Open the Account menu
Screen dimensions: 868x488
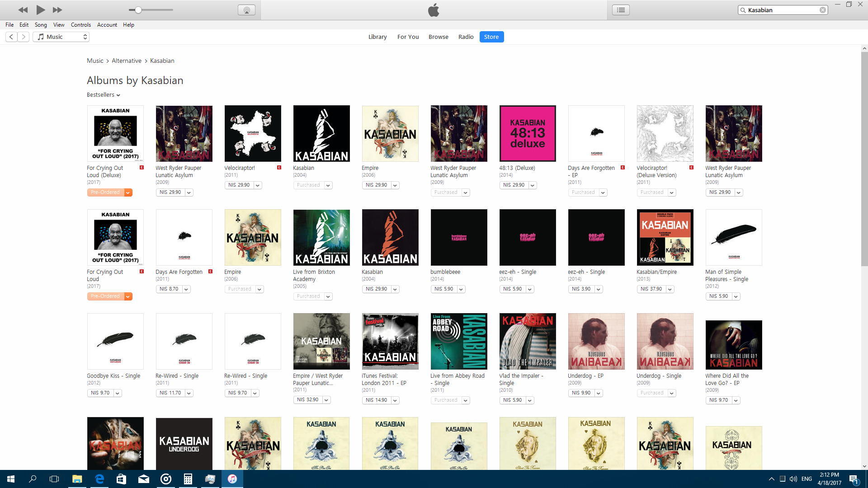coord(107,25)
